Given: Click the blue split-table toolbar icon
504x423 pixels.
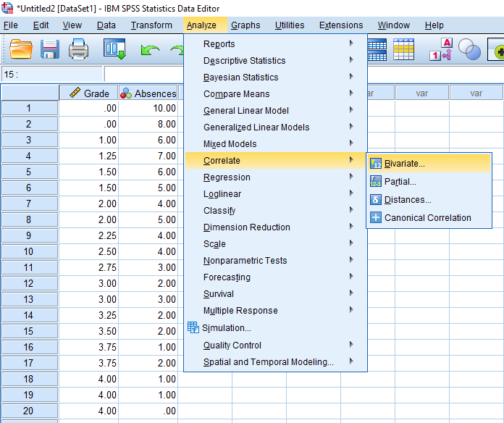Looking at the screenshot, I should pos(377,49).
